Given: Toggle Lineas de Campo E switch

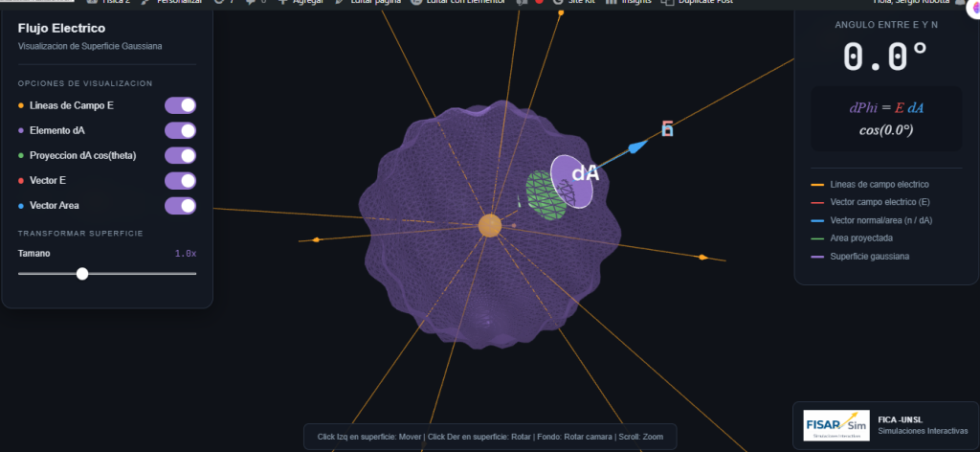Looking at the screenshot, I should [x=180, y=105].
